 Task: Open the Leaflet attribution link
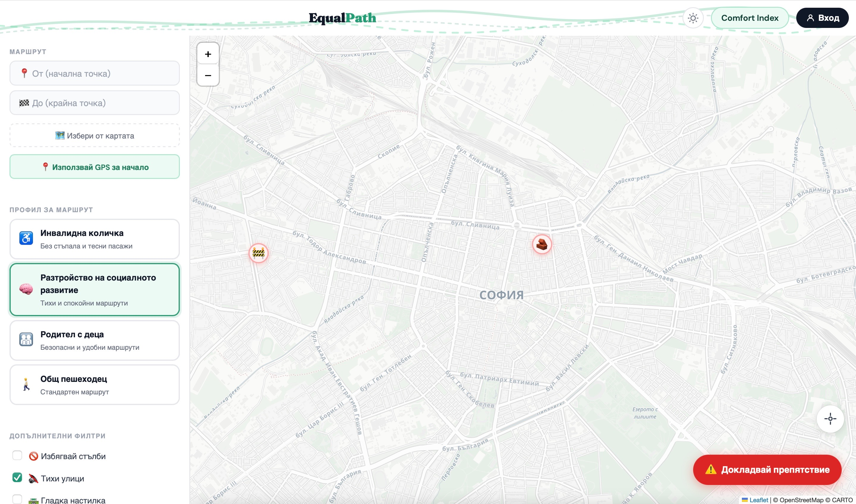(758, 500)
